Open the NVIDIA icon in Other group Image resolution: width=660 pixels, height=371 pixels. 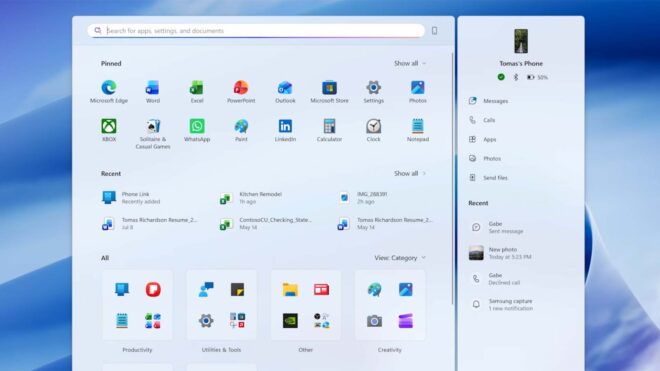(290, 321)
